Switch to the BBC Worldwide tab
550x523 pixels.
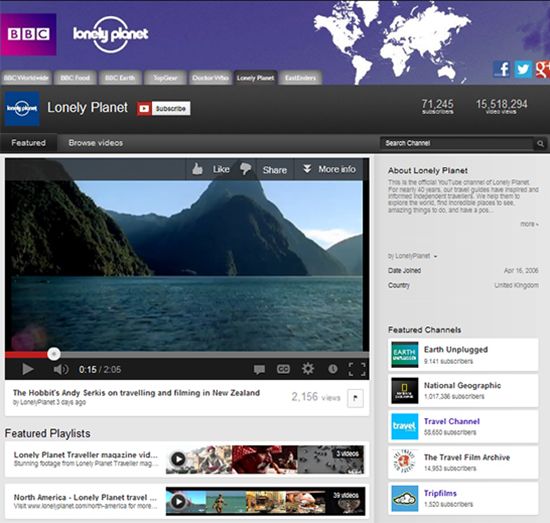click(26, 78)
